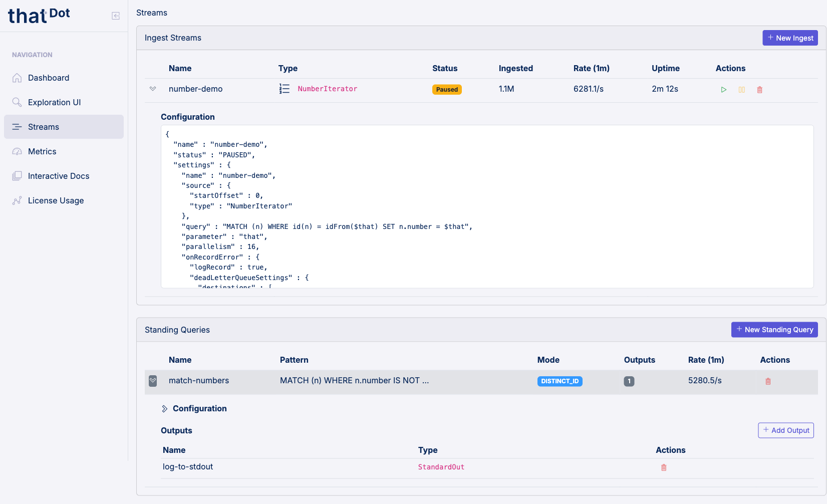Click the Streams lines icon

click(x=17, y=127)
